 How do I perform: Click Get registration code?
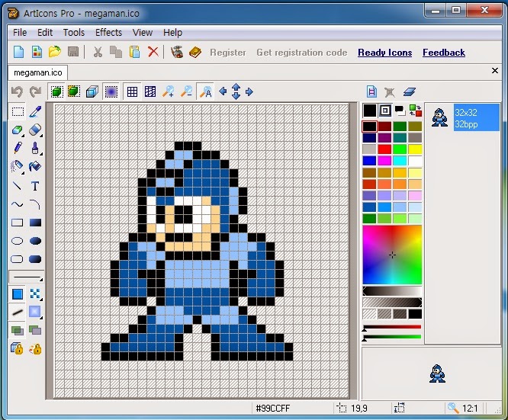click(302, 53)
